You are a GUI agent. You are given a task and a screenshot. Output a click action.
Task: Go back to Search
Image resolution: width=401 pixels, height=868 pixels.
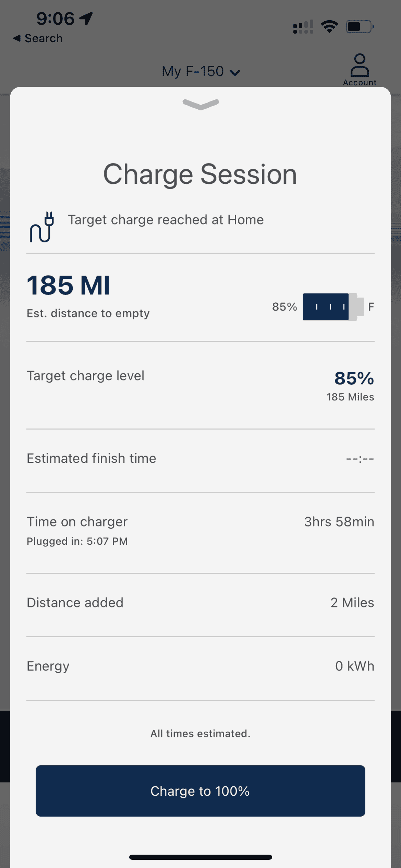(x=44, y=38)
